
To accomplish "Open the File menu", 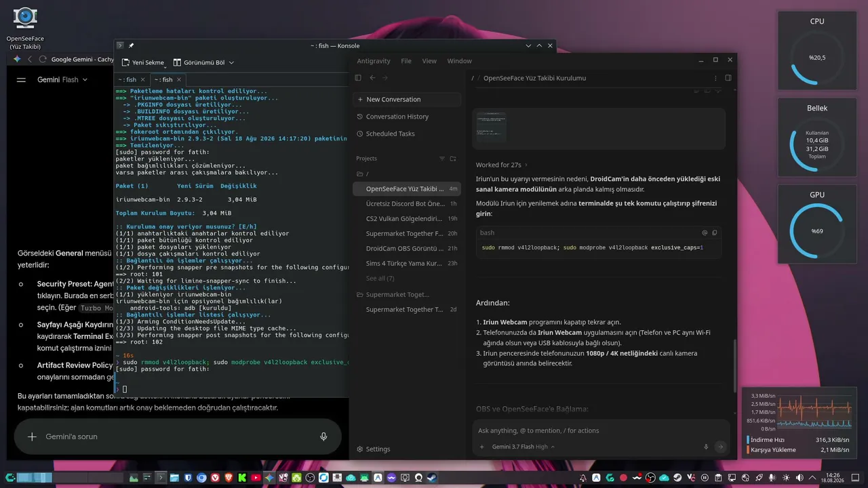I will click(406, 61).
